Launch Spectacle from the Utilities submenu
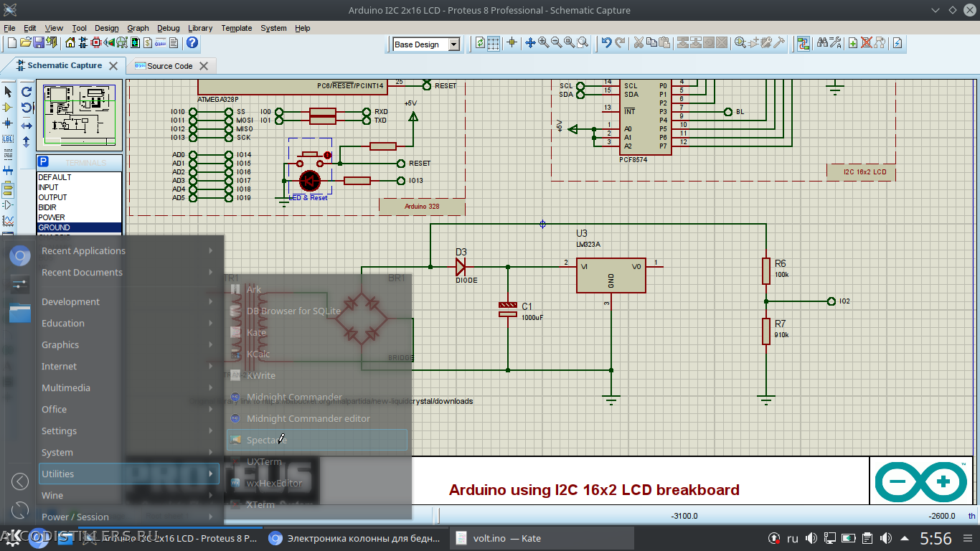980x551 pixels. (x=316, y=440)
